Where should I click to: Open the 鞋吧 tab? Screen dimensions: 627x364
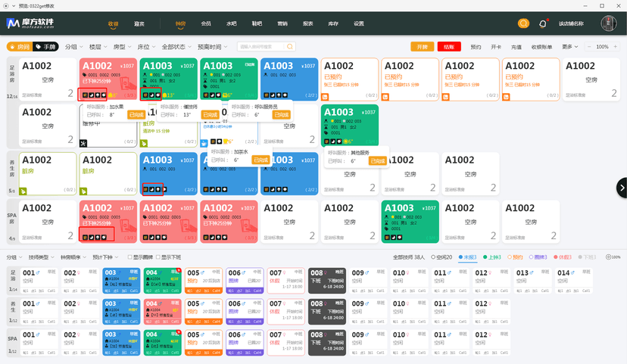click(x=257, y=23)
